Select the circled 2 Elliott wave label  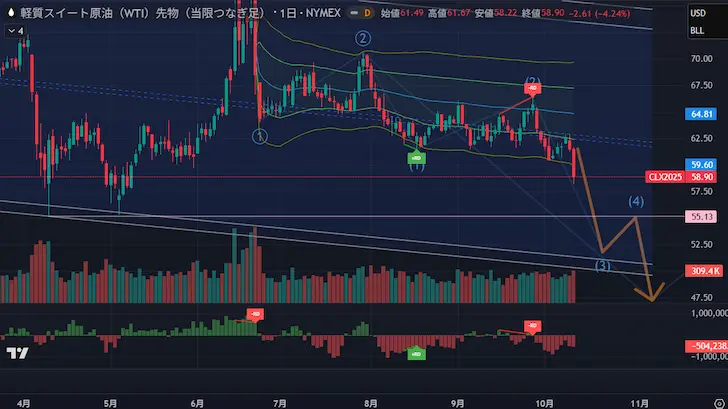363,38
